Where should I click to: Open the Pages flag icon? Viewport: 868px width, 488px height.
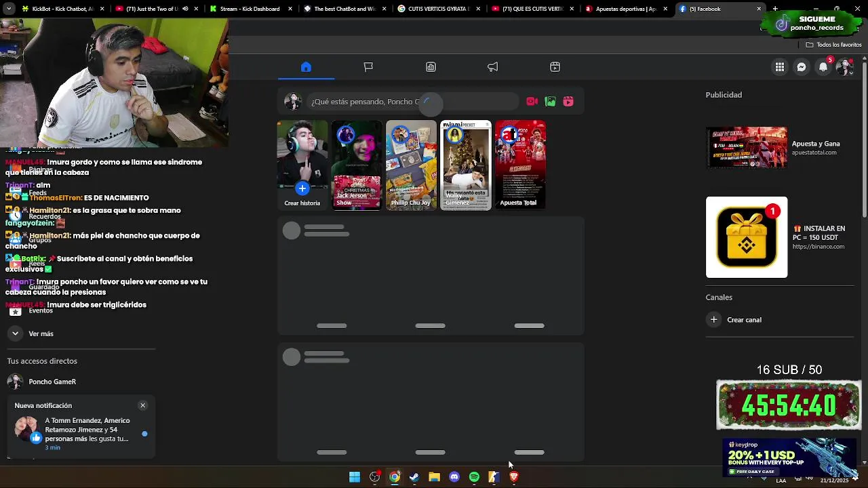click(368, 67)
